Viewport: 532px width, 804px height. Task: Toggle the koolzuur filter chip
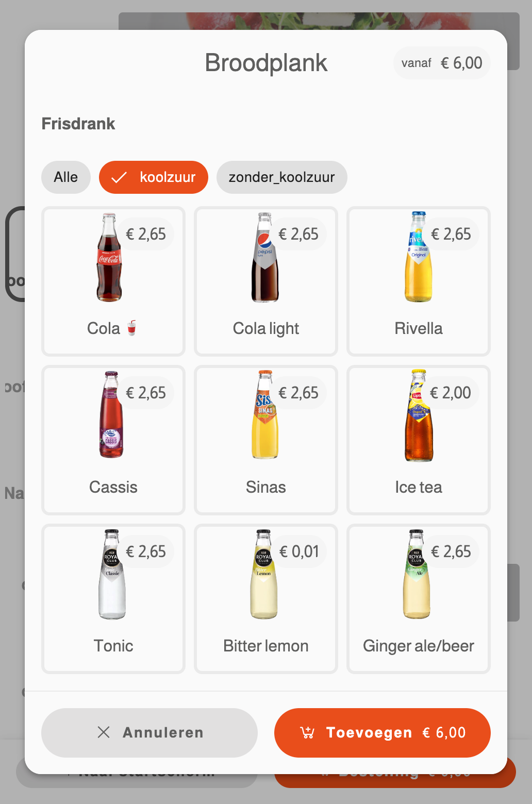[154, 177]
